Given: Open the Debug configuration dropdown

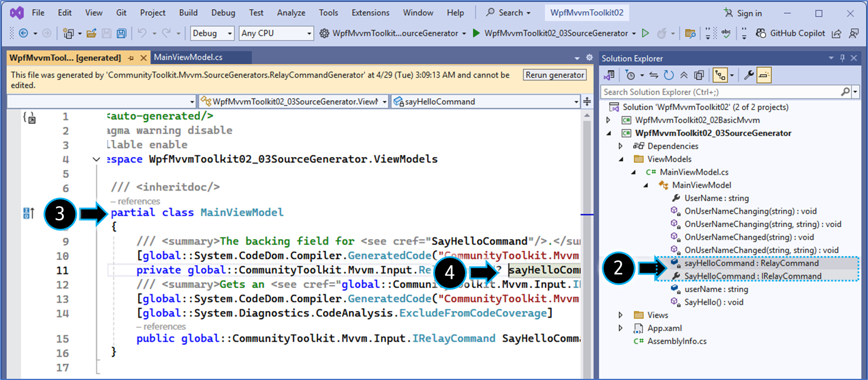Looking at the screenshot, I should 212,34.
